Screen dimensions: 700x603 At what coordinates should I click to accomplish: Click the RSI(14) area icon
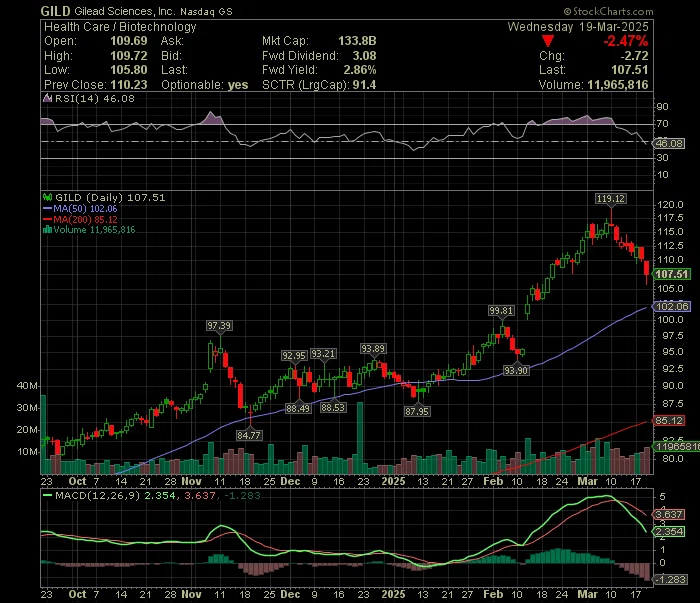tap(47, 98)
